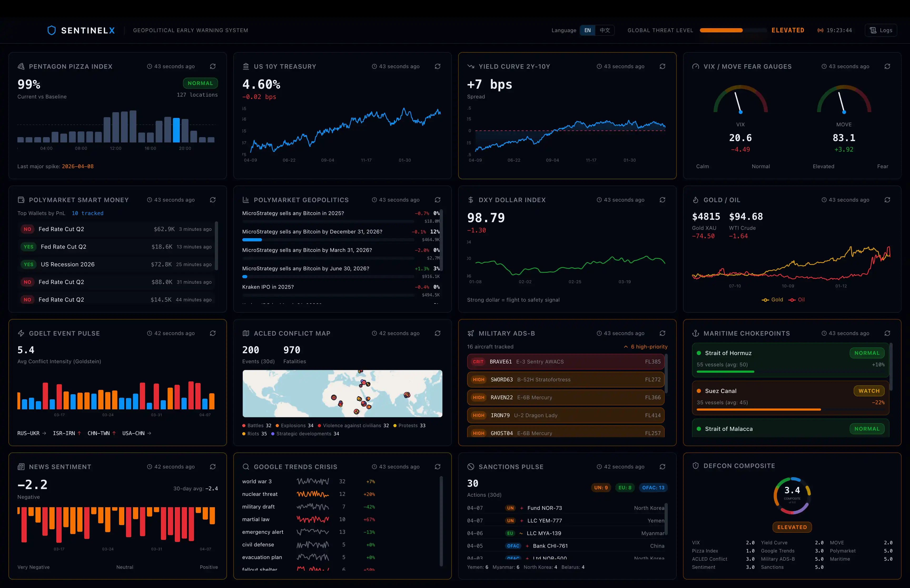
Task: Click refresh icon on Yield Curve panel
Action: pyautogui.click(x=662, y=66)
